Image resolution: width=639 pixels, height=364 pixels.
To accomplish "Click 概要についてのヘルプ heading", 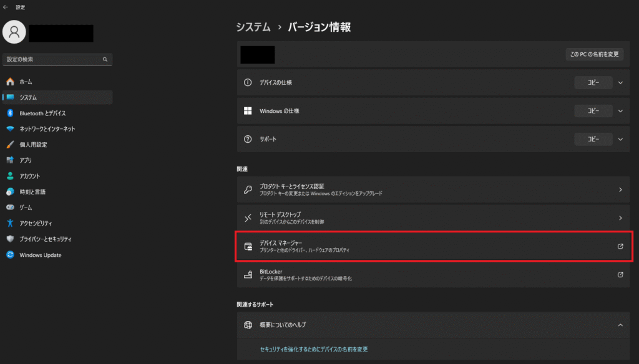I will pos(283,325).
